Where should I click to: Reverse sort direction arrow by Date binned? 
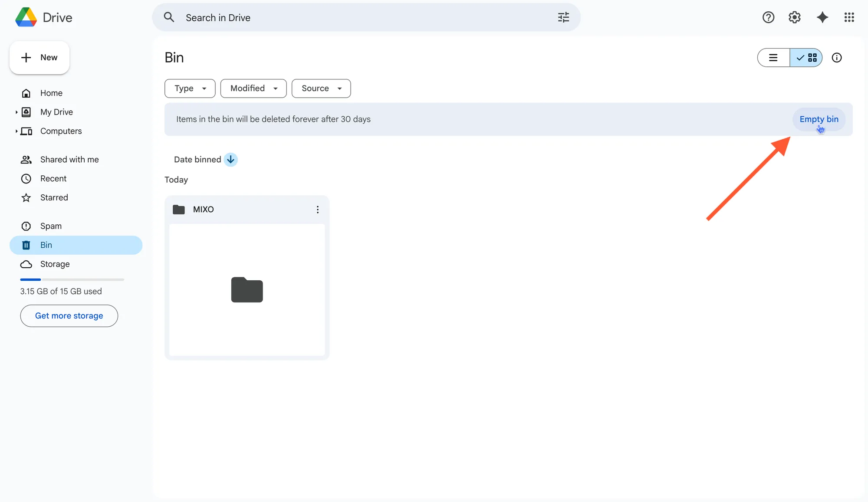pos(230,160)
